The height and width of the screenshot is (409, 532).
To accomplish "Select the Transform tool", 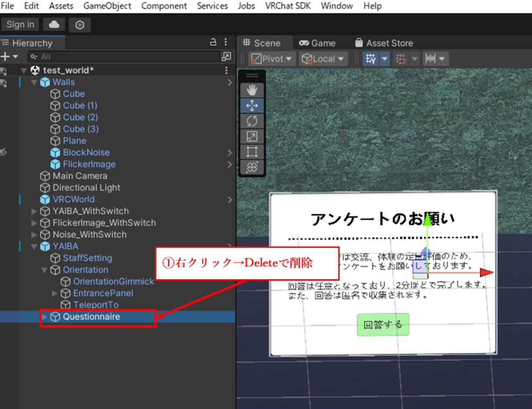I will tap(252, 167).
